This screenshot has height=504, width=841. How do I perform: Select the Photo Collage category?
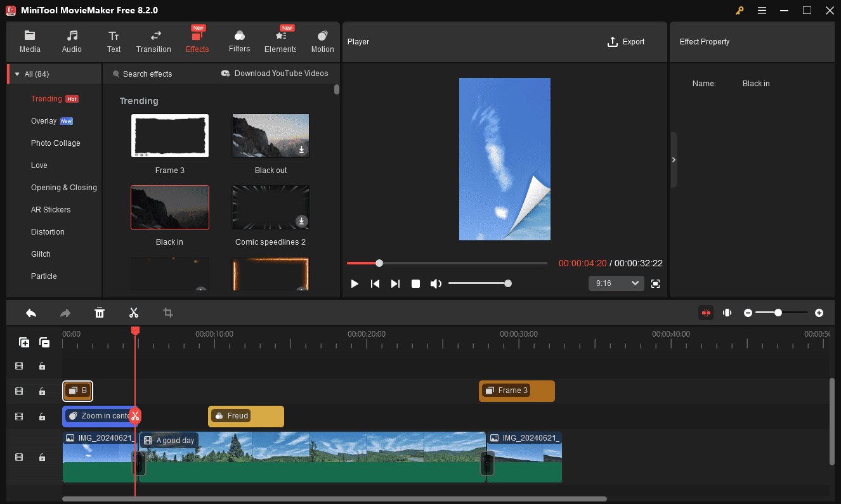(55, 143)
